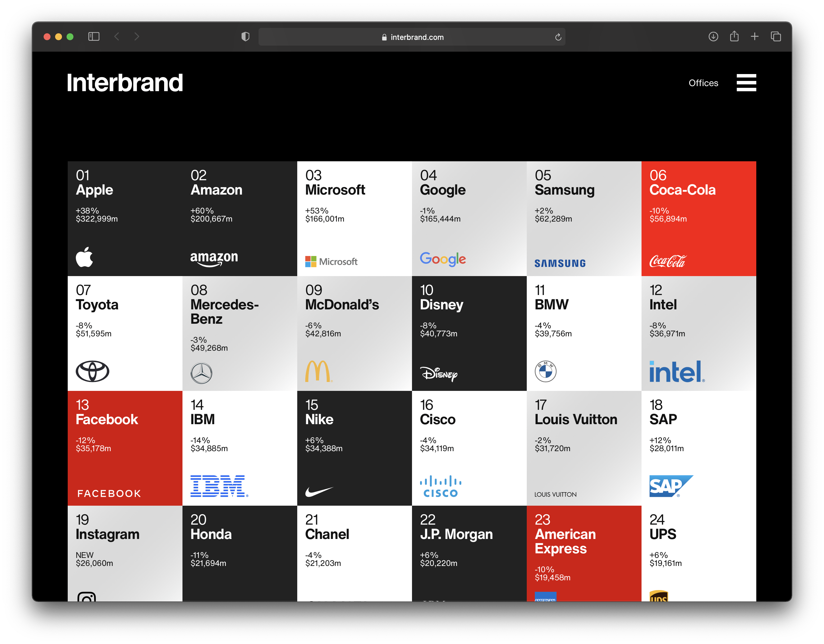Go forward with the right arrow

tap(137, 37)
